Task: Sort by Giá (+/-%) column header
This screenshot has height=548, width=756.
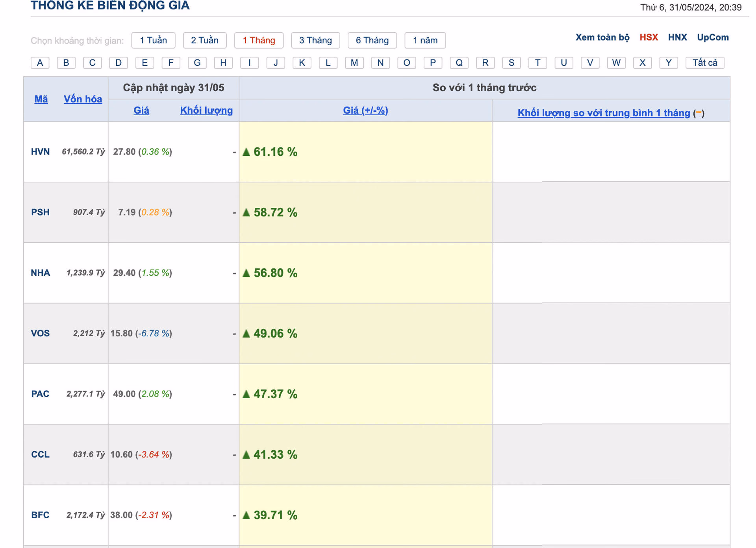Action: coord(365,111)
